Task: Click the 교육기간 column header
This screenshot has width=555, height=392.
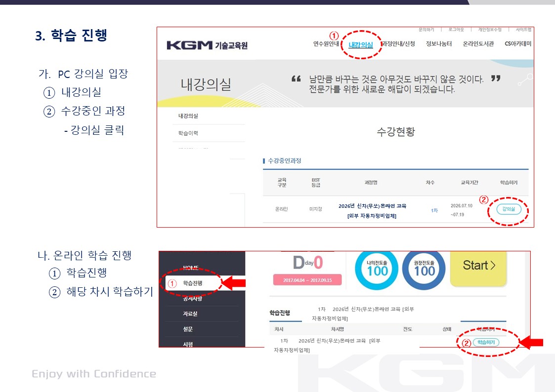Action: point(470,182)
